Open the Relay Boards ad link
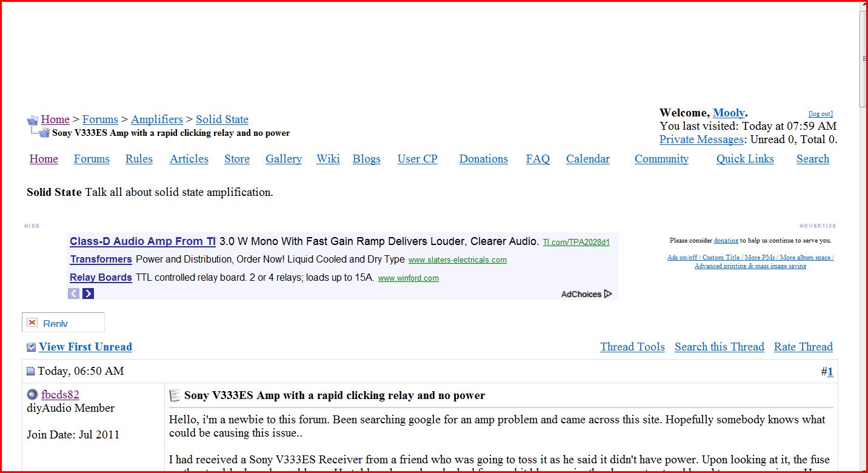The height and width of the screenshot is (473, 868). 101,278
